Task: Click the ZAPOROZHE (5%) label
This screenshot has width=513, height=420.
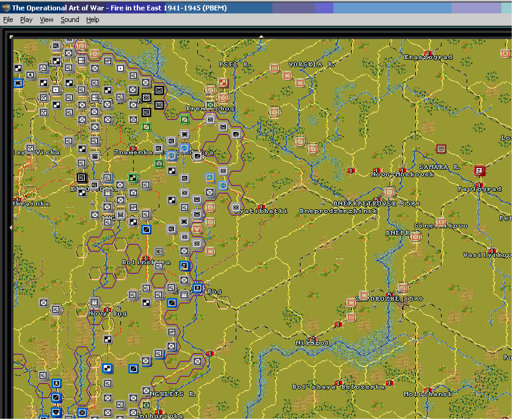Action: point(390,299)
